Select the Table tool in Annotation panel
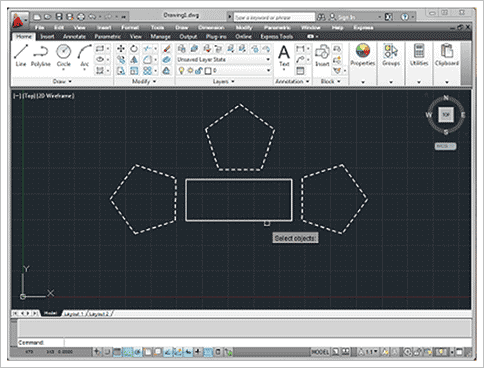 point(300,71)
